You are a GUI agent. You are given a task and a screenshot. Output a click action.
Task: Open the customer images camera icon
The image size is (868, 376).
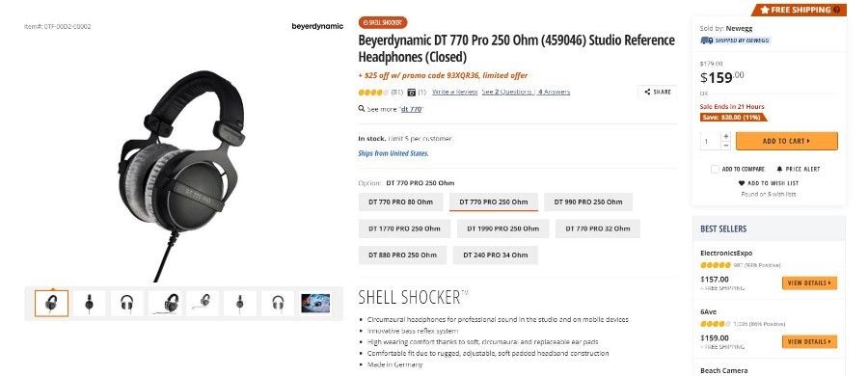[411, 92]
